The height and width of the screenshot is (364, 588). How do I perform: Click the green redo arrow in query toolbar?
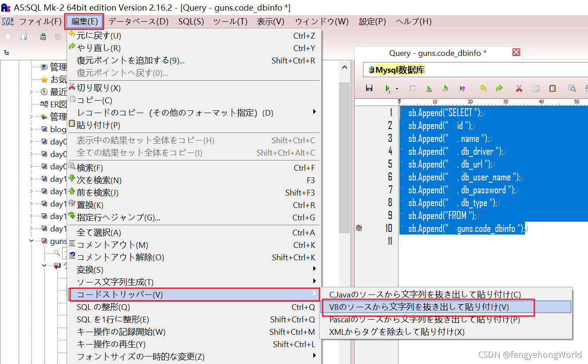pyautogui.click(x=499, y=88)
